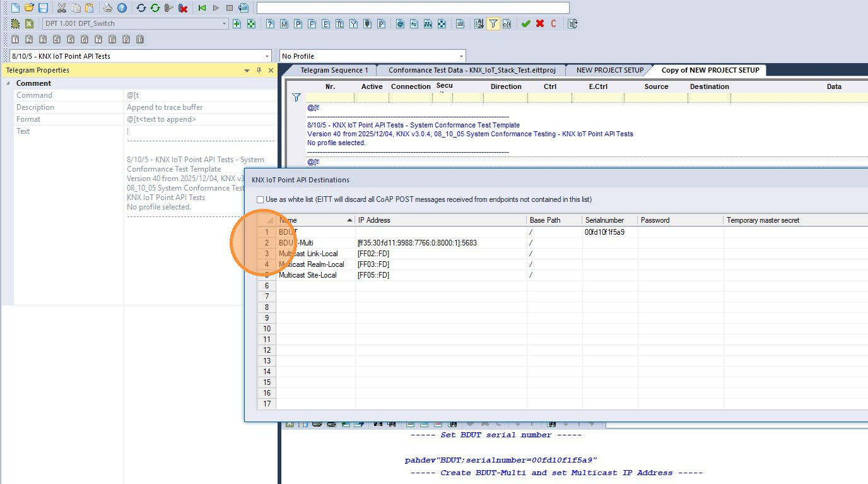Sort destinations by the Name column header

tap(315, 220)
